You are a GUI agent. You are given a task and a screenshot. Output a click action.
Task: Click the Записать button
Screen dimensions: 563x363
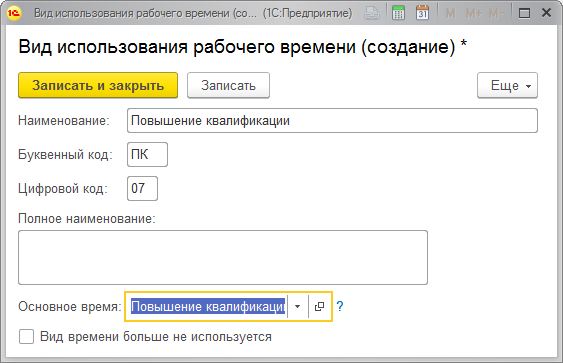tap(228, 85)
